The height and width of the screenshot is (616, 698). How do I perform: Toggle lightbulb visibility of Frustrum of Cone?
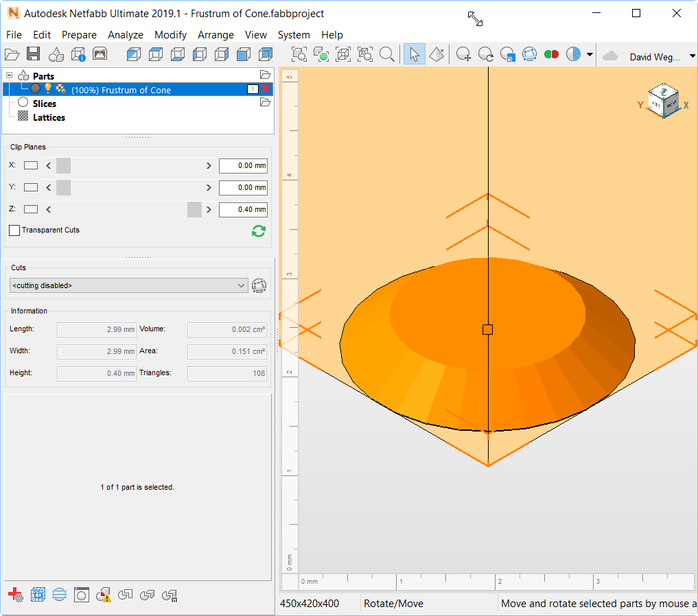(48, 88)
